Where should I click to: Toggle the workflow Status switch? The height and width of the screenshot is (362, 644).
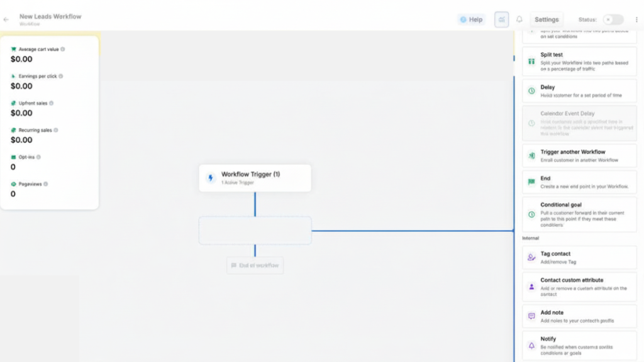click(613, 19)
